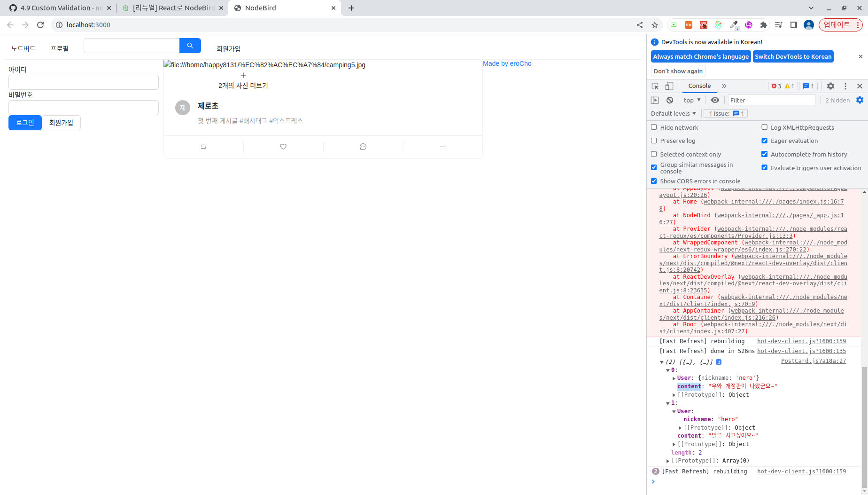This screenshot has width=868, height=495.
Task: Open the top execution context dropdown
Action: coord(692,100)
